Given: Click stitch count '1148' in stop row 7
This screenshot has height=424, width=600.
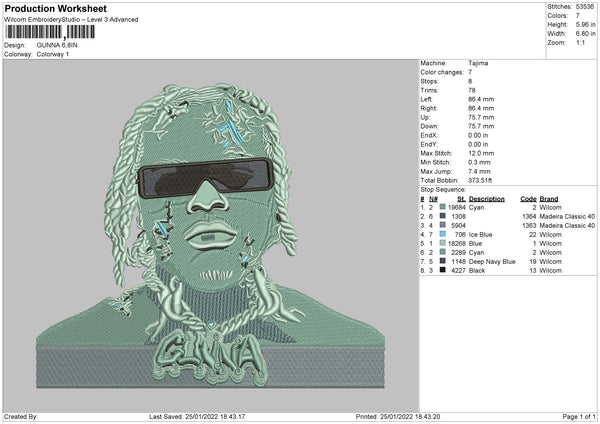Looking at the screenshot, I should [x=458, y=261].
